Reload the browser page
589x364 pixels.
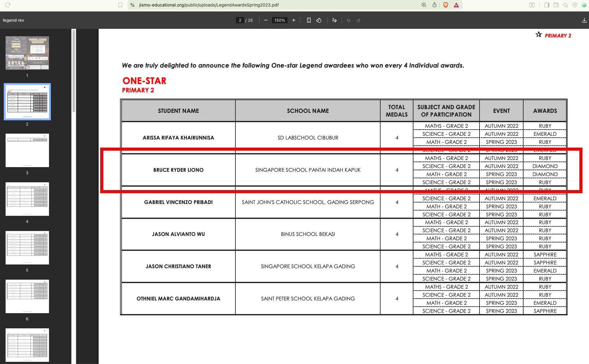coord(8,5)
